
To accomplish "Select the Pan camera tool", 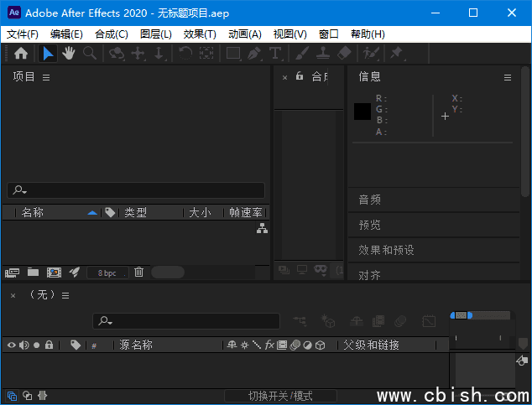I will 138,53.
